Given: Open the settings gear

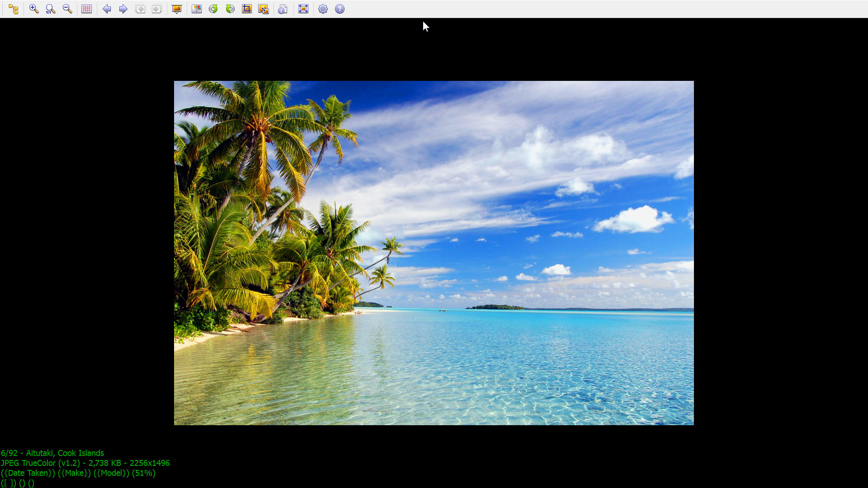Looking at the screenshot, I should [x=323, y=9].
